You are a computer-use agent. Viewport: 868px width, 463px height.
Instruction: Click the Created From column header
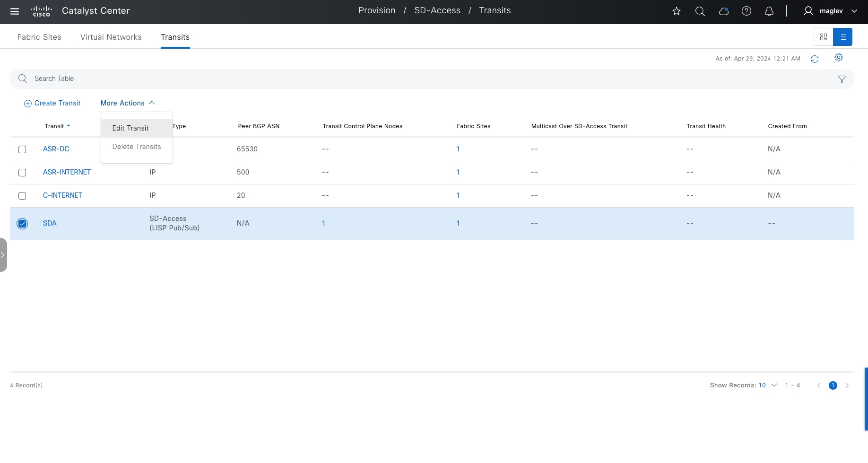[787, 126]
